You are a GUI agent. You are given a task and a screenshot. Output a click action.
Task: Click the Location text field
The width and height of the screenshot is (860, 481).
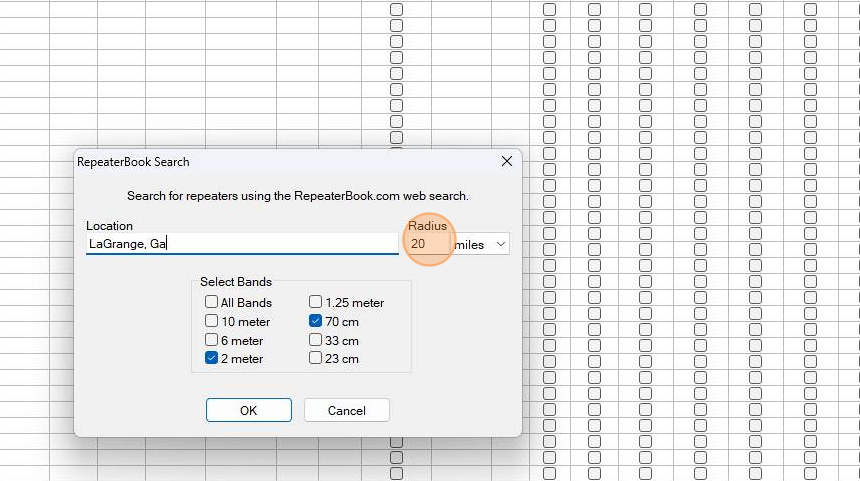click(242, 244)
